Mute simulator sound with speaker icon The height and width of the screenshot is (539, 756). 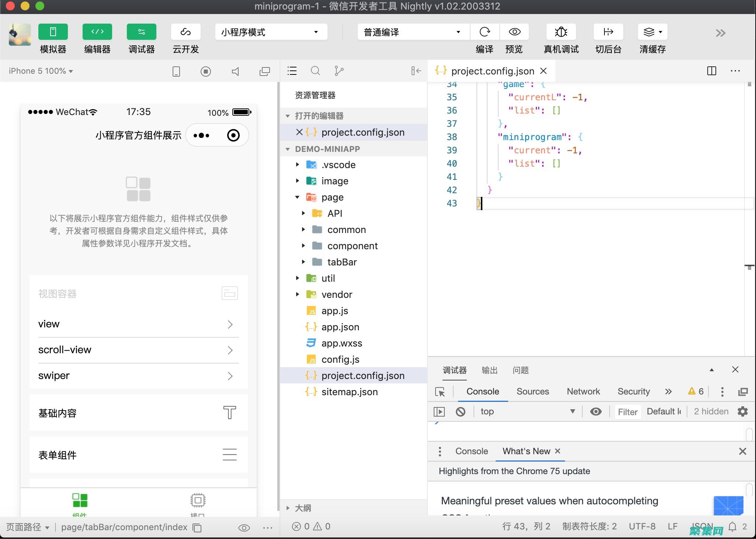(x=235, y=71)
